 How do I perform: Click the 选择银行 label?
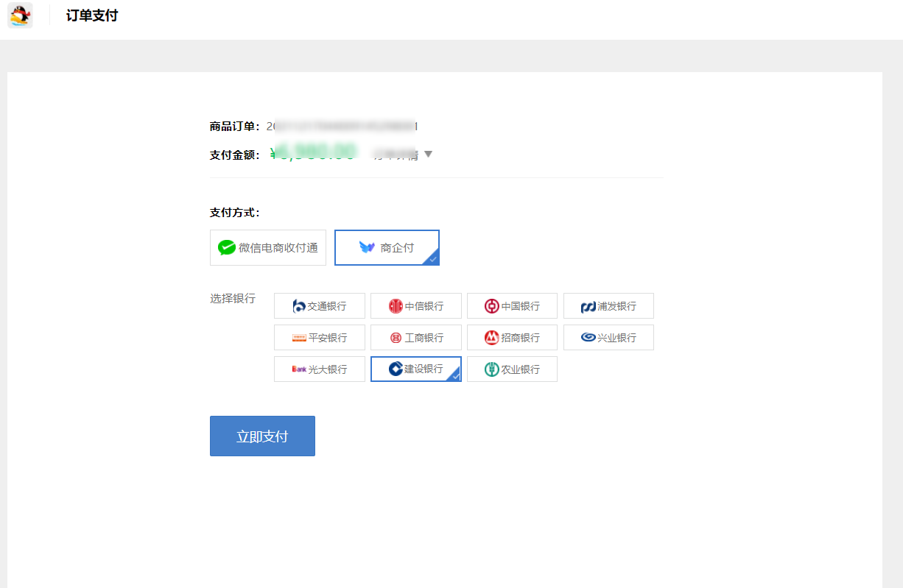point(233,298)
